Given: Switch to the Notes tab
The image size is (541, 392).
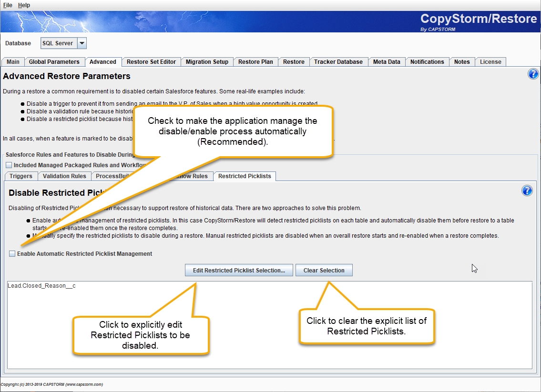Looking at the screenshot, I should pyautogui.click(x=462, y=62).
